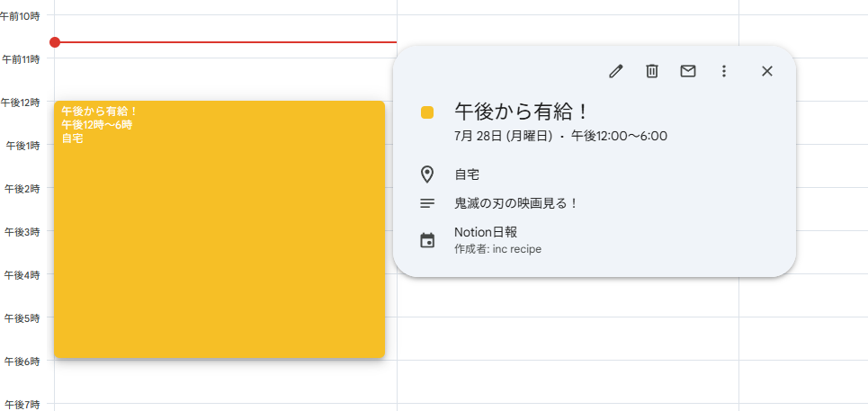Image resolution: width=868 pixels, height=411 pixels.
Task: Click the description 鬼滅の刃の映画見る！
Action: click(x=516, y=203)
